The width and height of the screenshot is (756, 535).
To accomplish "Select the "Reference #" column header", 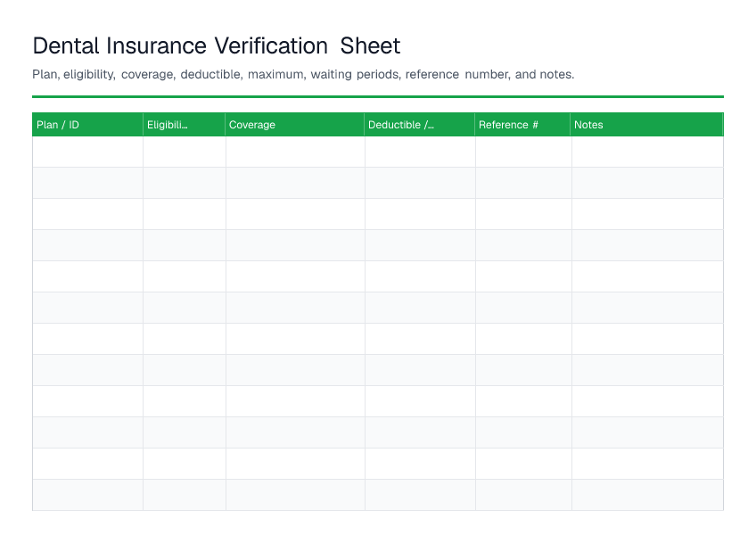I will coord(522,125).
